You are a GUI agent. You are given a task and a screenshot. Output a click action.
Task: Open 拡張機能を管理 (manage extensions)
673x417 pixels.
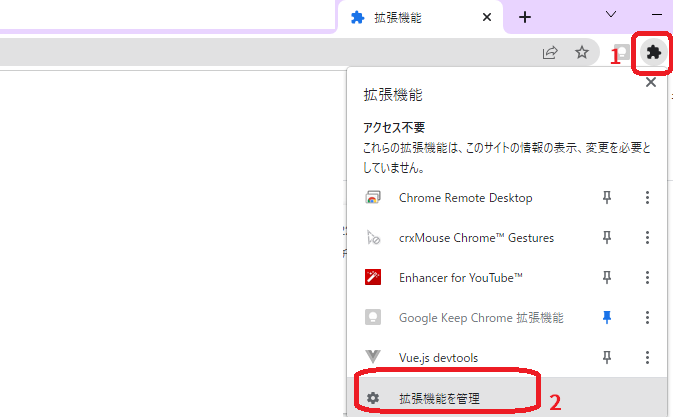click(x=506, y=398)
